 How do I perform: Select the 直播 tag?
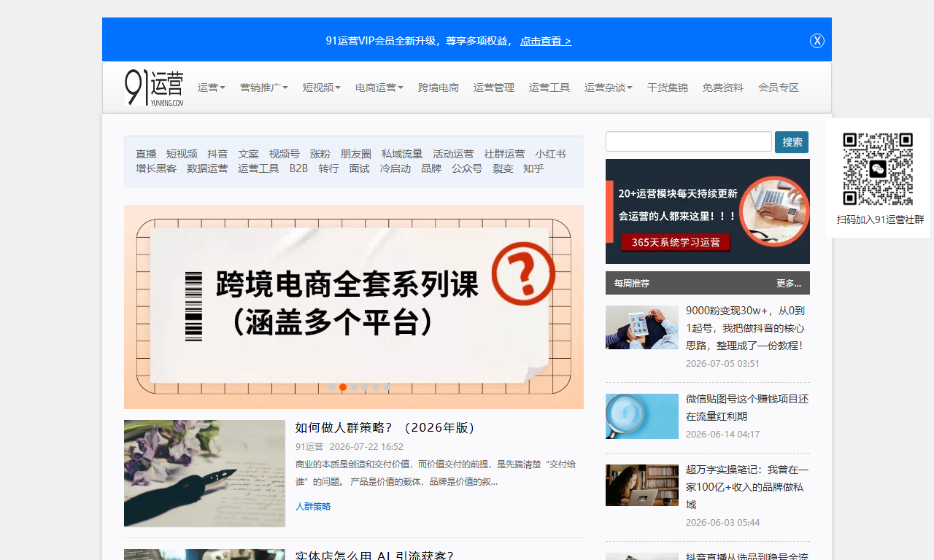(146, 154)
